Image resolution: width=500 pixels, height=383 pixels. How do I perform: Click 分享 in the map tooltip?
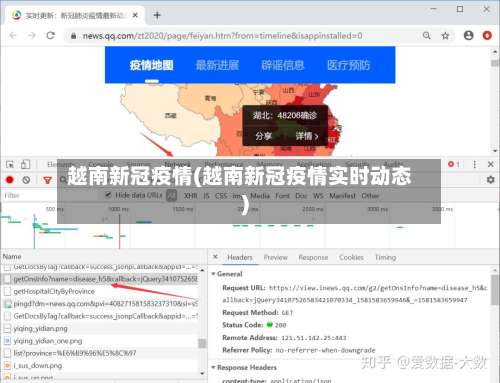(263, 136)
